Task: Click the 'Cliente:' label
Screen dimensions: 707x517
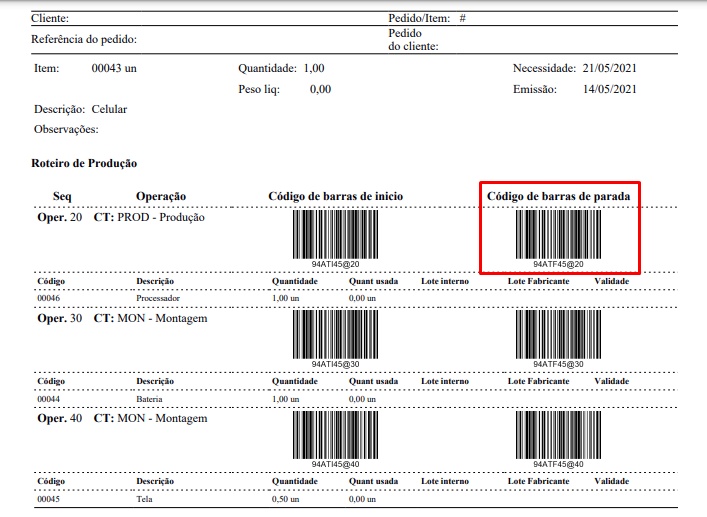Action: pos(50,18)
